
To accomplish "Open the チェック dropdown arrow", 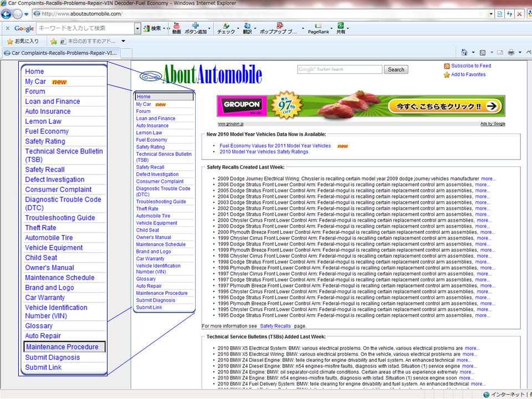I will [238, 28].
